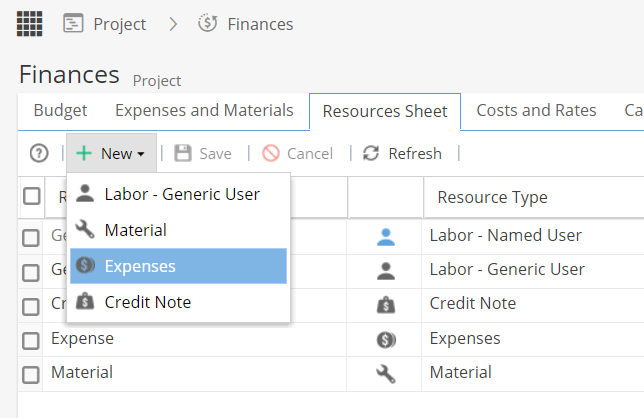Click the Material wrench icon in table
Viewport: 644px width, 418px height.
pos(386,374)
